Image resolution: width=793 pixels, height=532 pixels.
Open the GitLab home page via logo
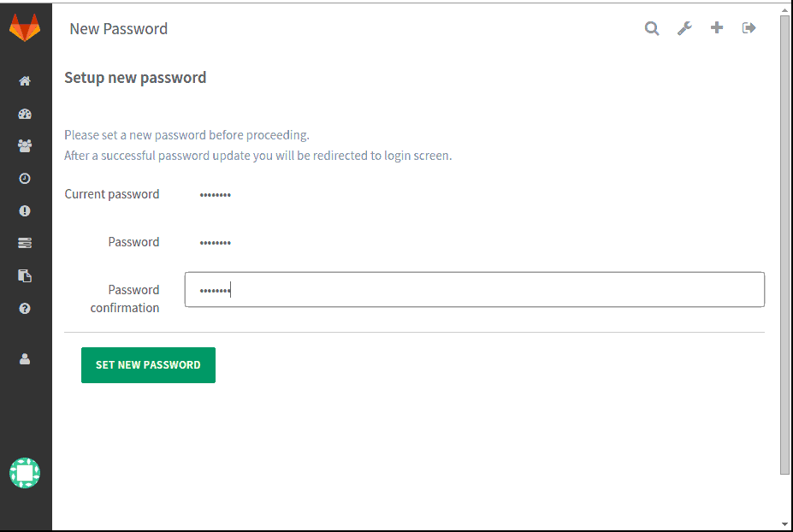point(25,27)
